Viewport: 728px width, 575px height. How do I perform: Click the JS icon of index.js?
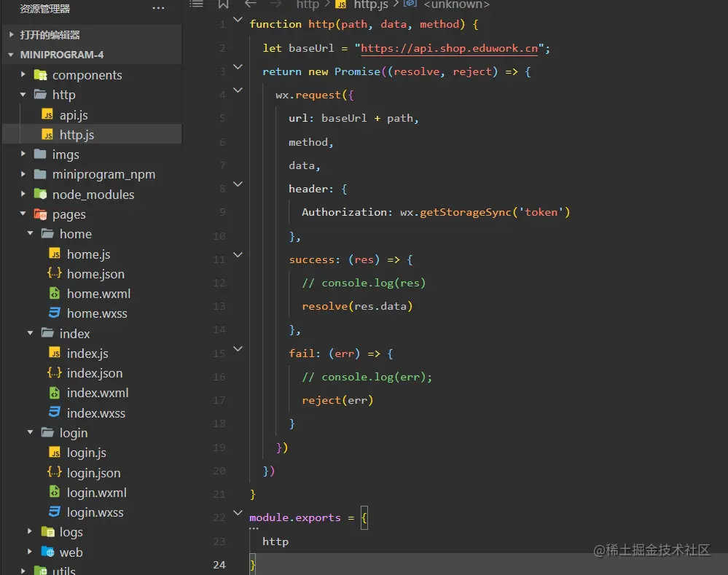click(55, 353)
